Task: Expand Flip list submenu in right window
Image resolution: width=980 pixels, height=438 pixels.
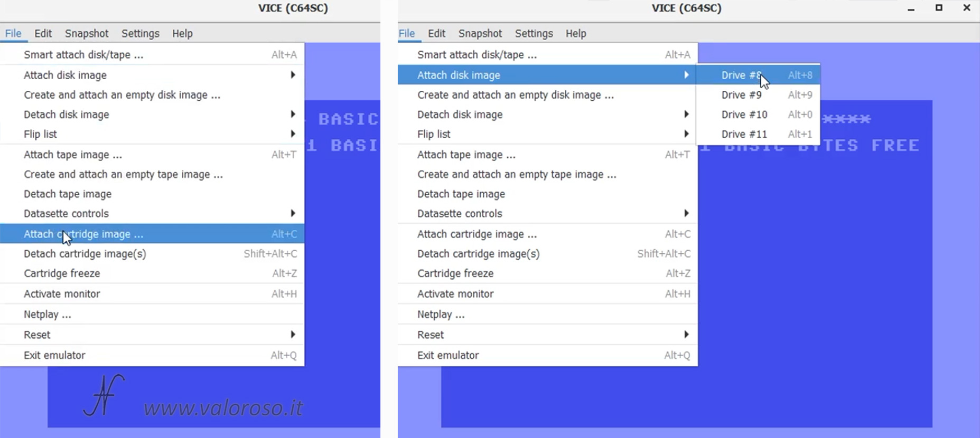Action: point(686,134)
